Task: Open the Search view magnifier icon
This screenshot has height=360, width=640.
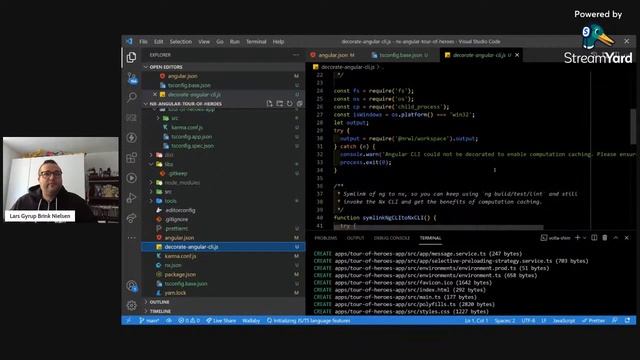Action: click(x=131, y=97)
